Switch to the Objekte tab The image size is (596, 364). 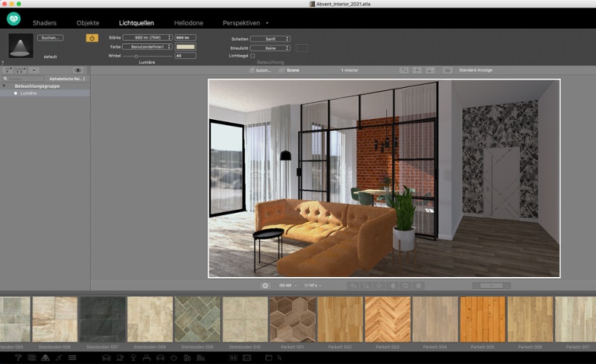tap(88, 23)
